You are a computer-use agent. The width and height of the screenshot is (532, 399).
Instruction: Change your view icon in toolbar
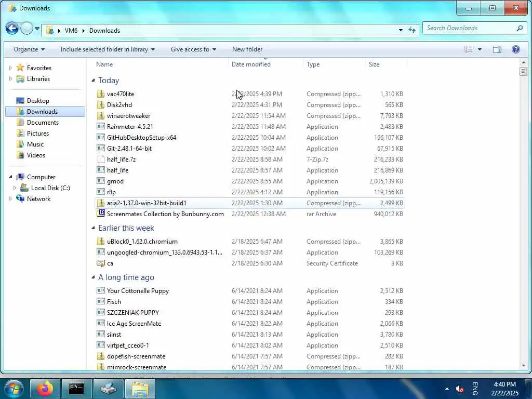[469, 49]
